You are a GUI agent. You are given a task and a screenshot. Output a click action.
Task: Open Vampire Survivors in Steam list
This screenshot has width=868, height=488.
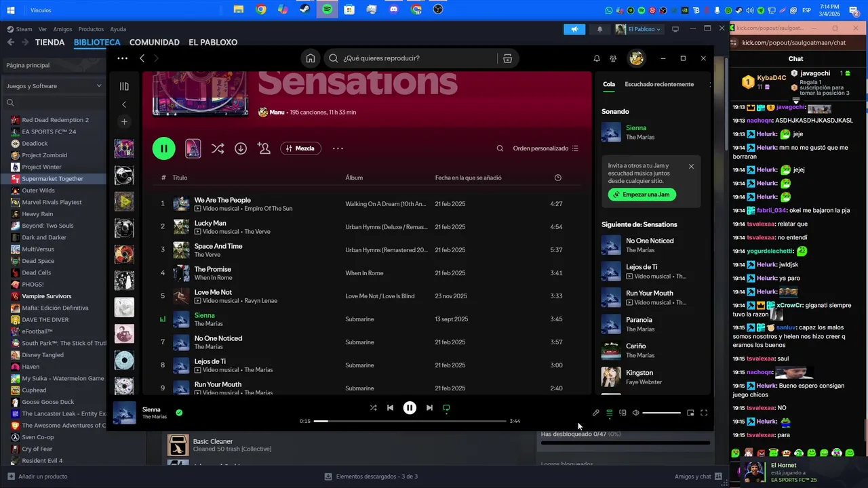point(46,296)
